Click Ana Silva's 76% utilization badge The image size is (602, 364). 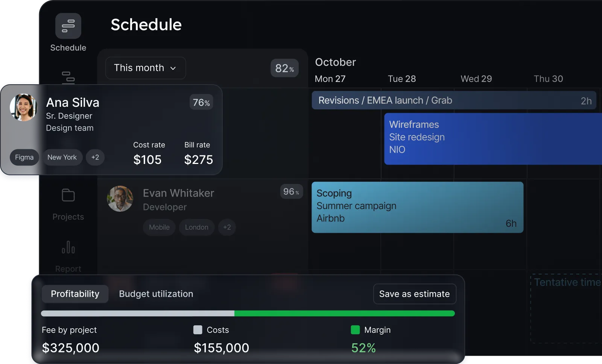[201, 102]
